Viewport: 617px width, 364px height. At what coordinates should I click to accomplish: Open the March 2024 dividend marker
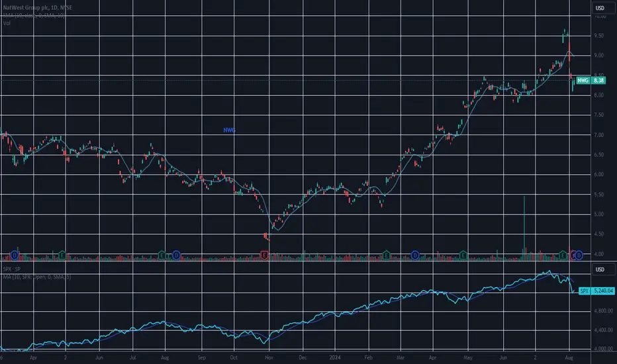[415, 255]
